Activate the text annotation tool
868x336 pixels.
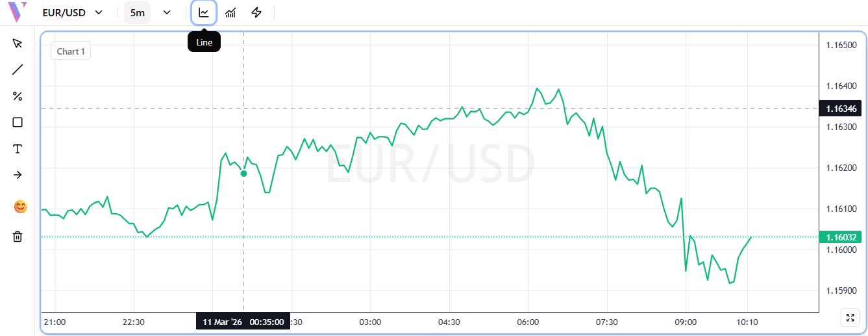pyautogui.click(x=18, y=149)
